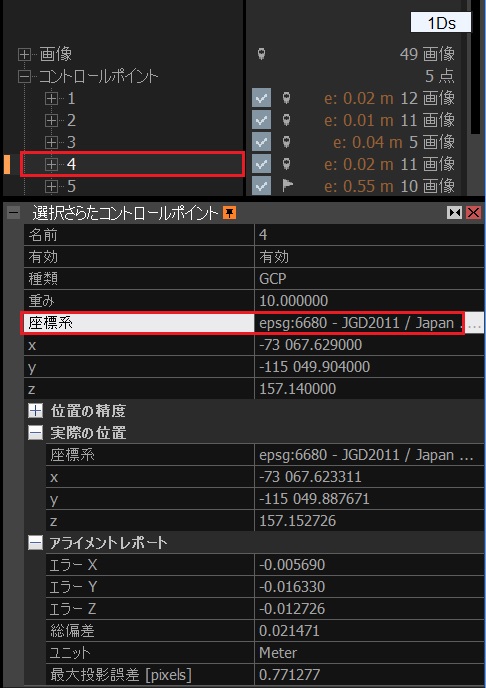Image resolution: width=486 pixels, height=688 pixels.
Task: Uncheck the checkbox for control point 1
Action: tap(261, 98)
